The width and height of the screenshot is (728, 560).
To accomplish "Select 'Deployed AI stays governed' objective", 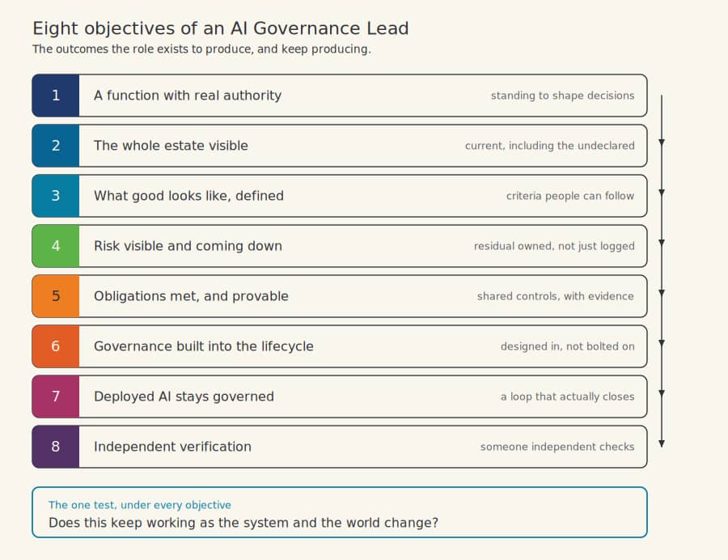I will 340,396.
